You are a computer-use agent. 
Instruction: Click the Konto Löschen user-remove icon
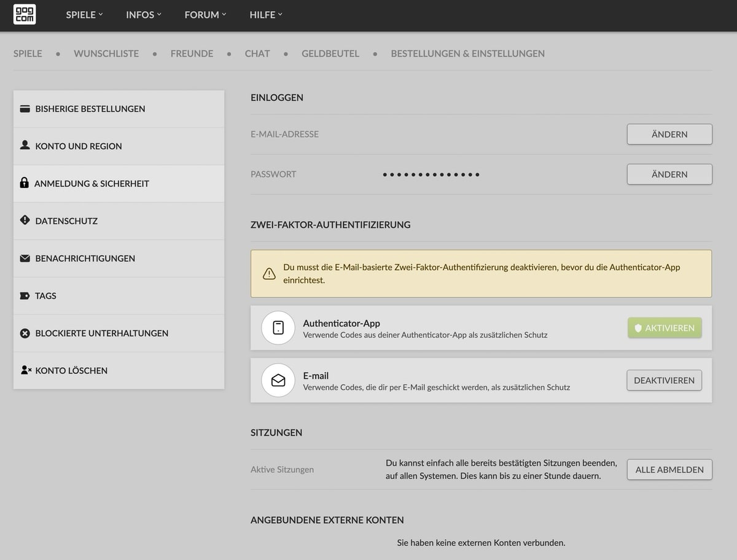point(26,370)
